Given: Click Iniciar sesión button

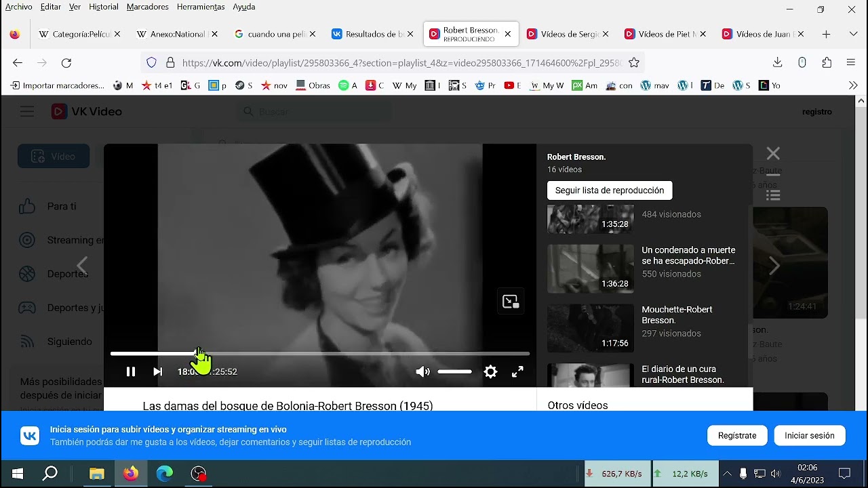Looking at the screenshot, I should coord(810,436).
